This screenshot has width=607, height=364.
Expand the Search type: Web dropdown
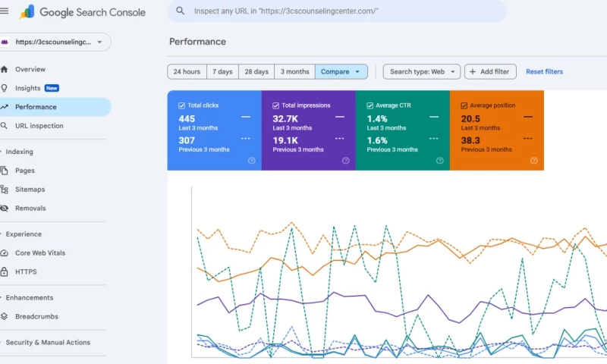[421, 72]
